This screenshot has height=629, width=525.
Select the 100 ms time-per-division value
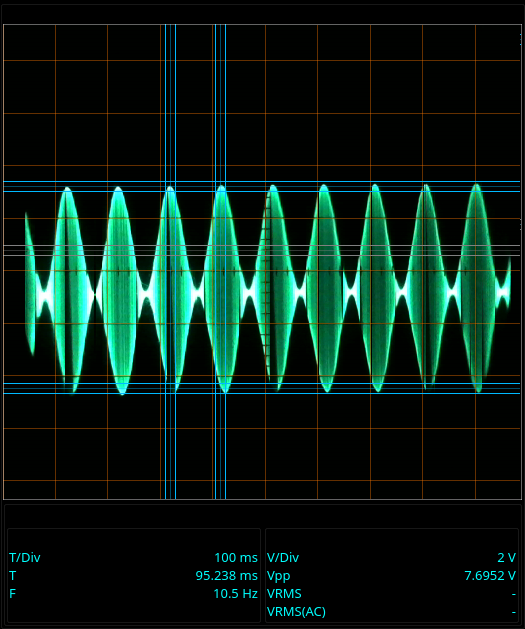pyautogui.click(x=236, y=558)
